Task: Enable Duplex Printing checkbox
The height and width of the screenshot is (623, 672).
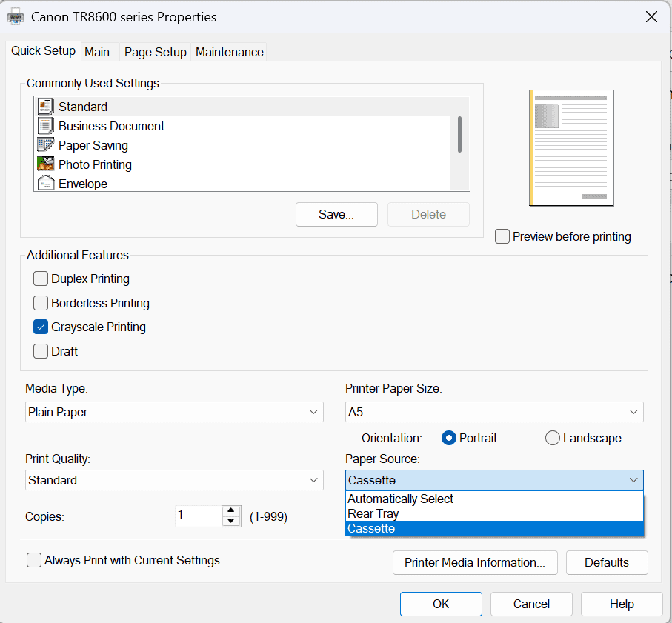Action: [x=41, y=279]
